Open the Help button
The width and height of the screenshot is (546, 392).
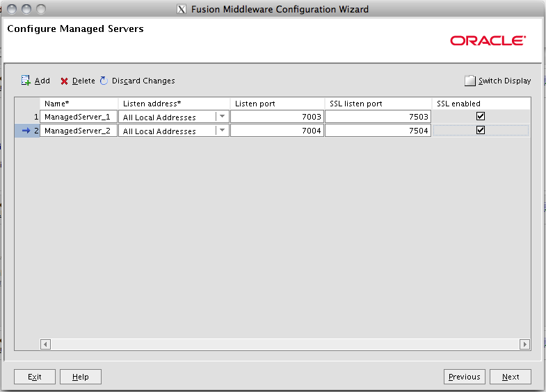click(81, 377)
